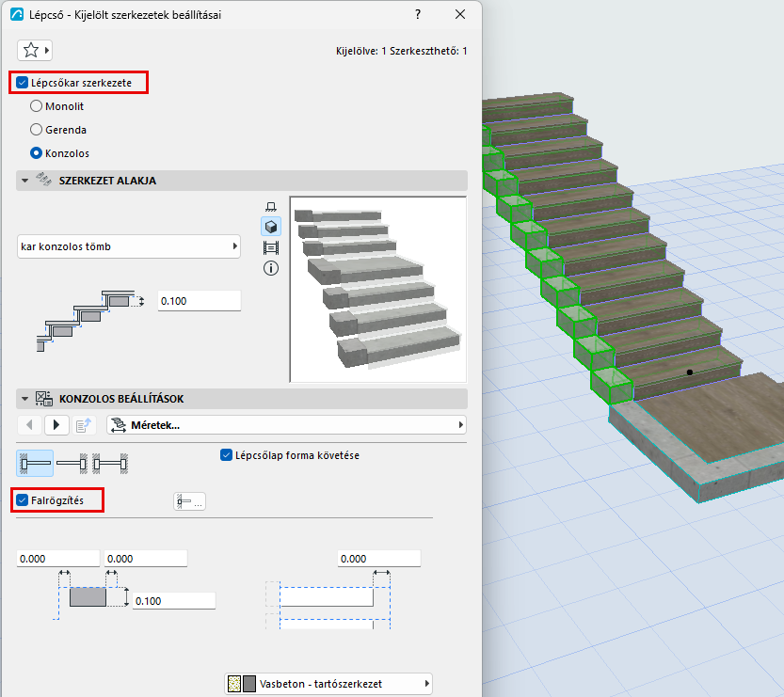Go to previous settings page arrow

29,425
